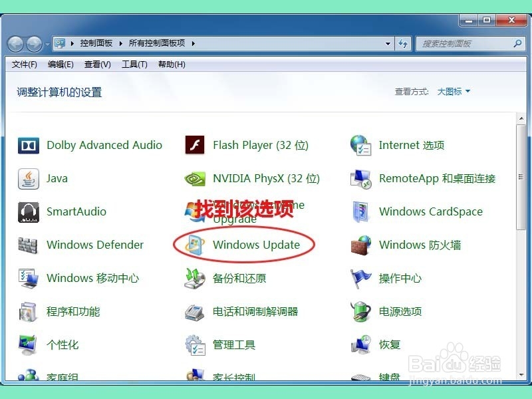Open the Windows CardSpace label
The width and height of the screenshot is (532, 399).
(x=430, y=211)
